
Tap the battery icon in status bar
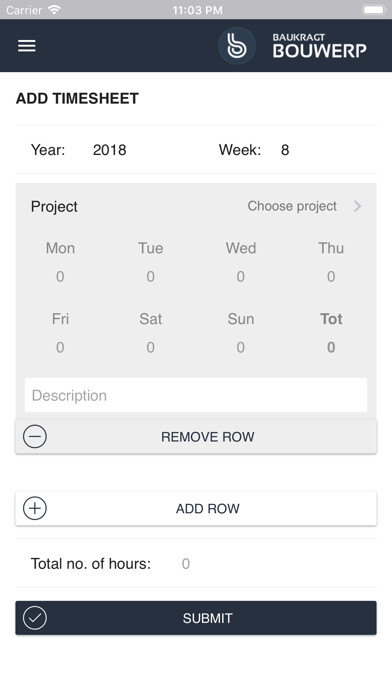(x=374, y=10)
